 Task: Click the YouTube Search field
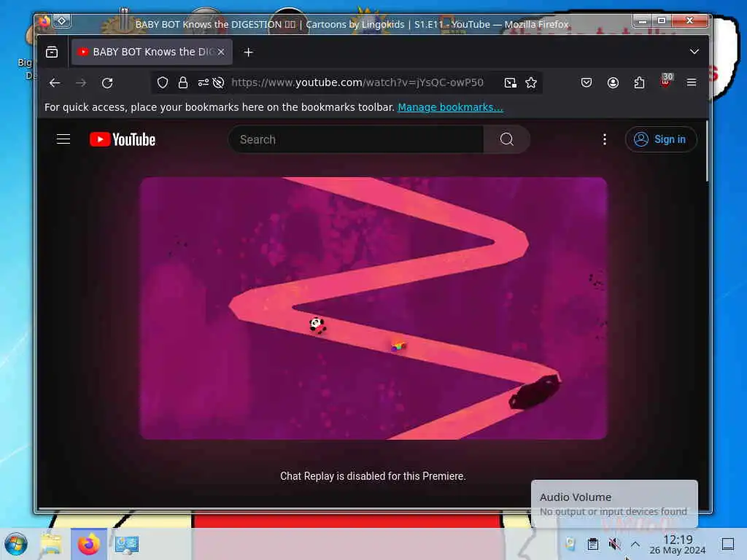coord(356,139)
